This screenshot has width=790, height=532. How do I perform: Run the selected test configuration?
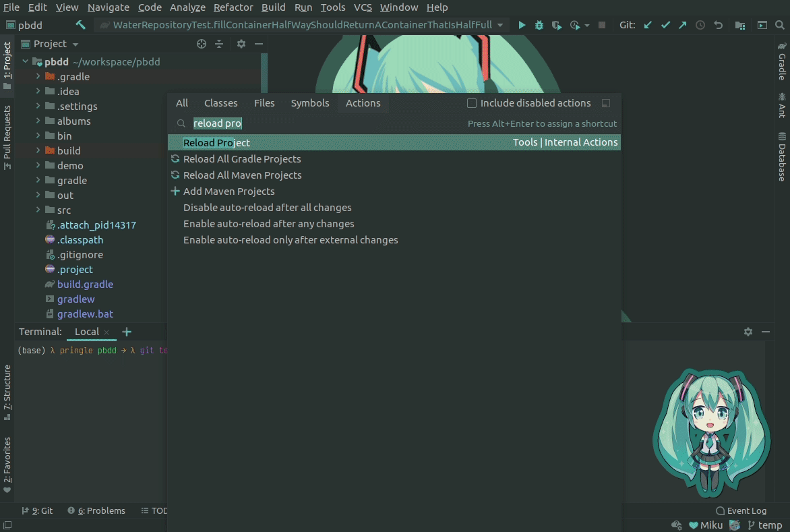tap(522, 25)
